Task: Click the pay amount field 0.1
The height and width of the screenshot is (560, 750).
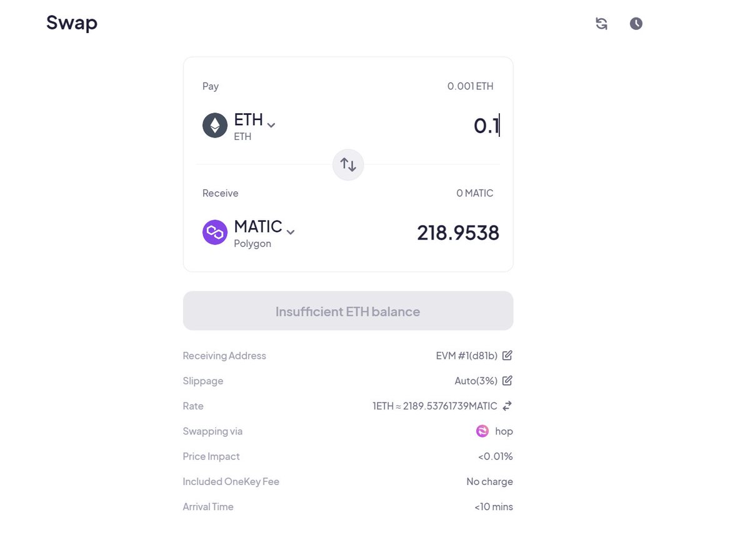Action: 486,126
